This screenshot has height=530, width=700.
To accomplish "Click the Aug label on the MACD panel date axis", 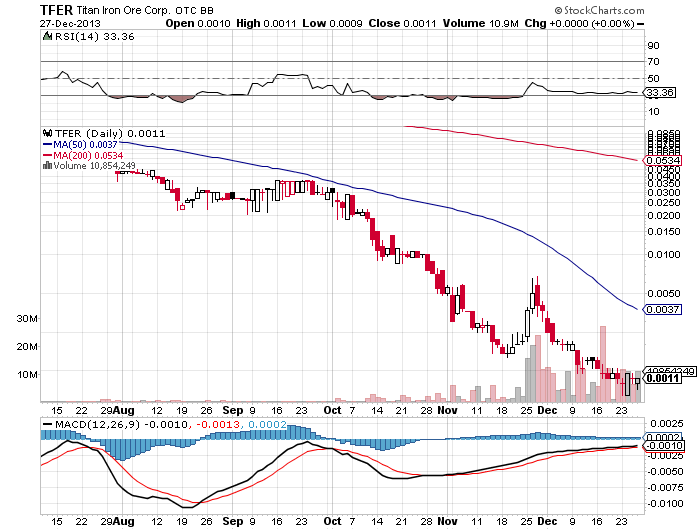I will tap(123, 521).
